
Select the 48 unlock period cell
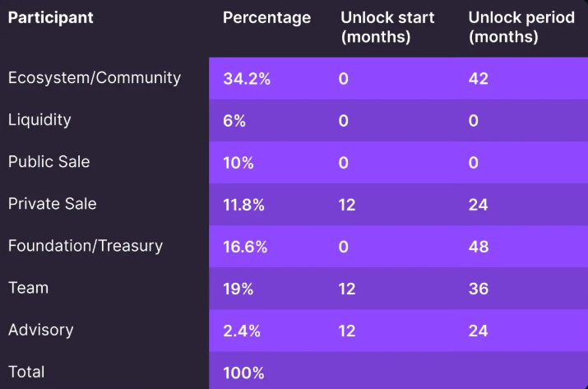479,247
